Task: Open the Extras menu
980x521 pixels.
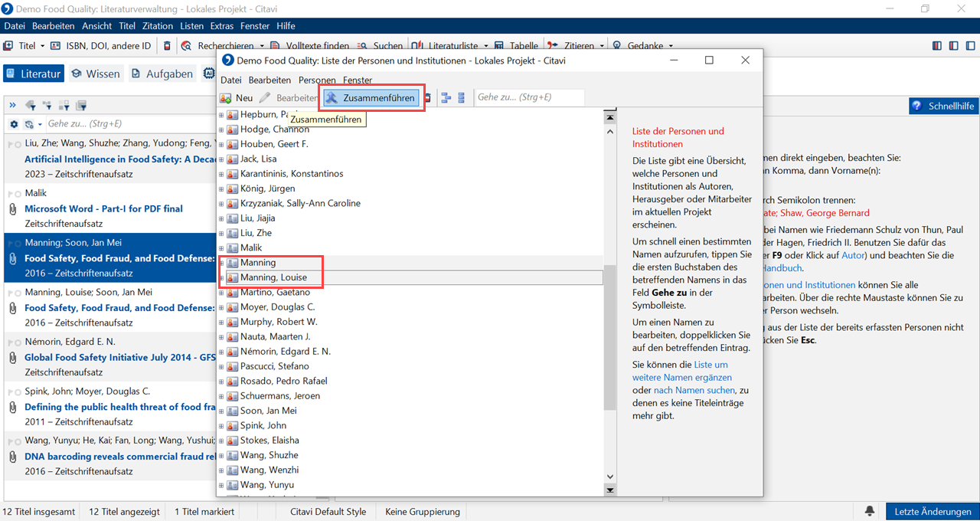Action: (222, 26)
